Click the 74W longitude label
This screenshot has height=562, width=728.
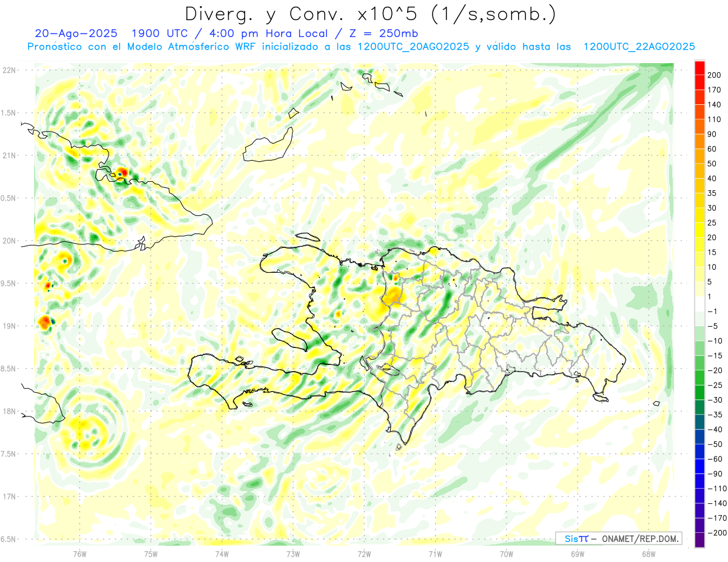(x=222, y=554)
